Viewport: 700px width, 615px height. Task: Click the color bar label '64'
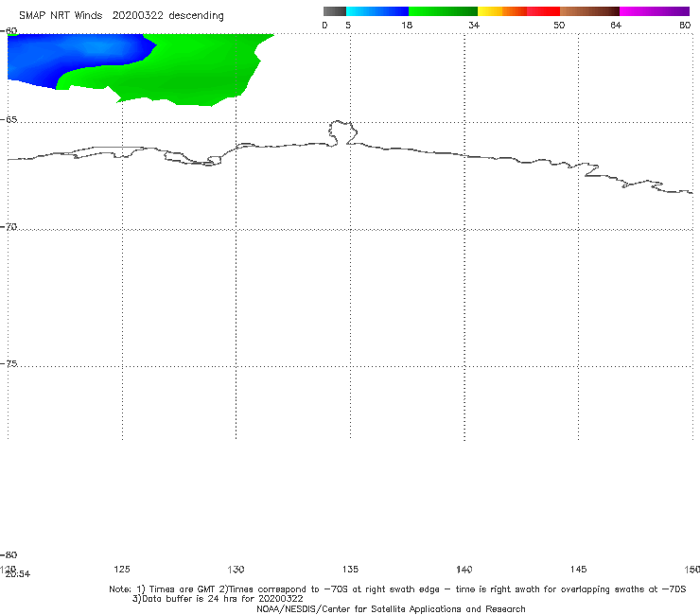616,26
